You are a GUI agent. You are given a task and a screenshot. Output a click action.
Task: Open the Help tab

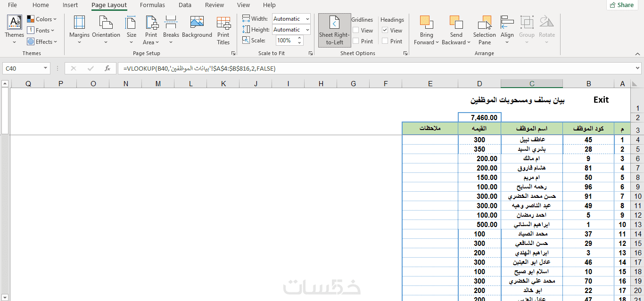pos(269,5)
